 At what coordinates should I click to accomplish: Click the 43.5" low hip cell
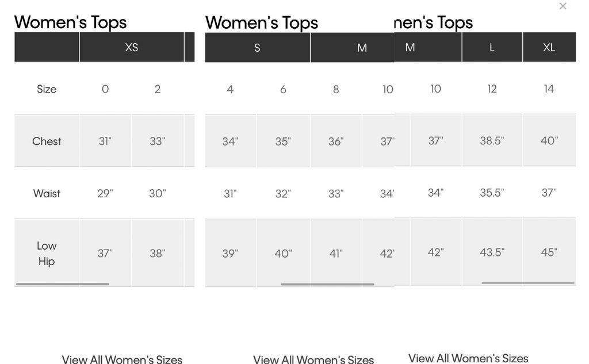tap(492, 252)
